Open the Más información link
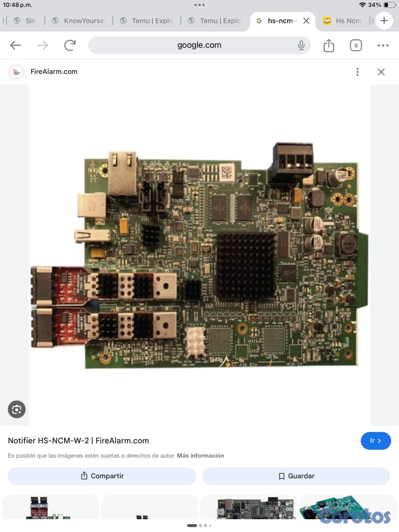This screenshot has height=532, width=399. (x=200, y=456)
